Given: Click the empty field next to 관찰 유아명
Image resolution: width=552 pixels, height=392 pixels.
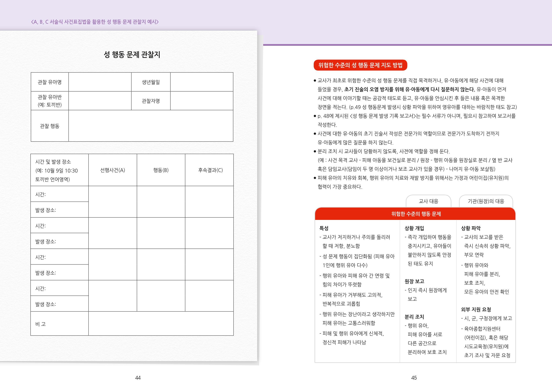Looking at the screenshot, I should coord(100,82).
